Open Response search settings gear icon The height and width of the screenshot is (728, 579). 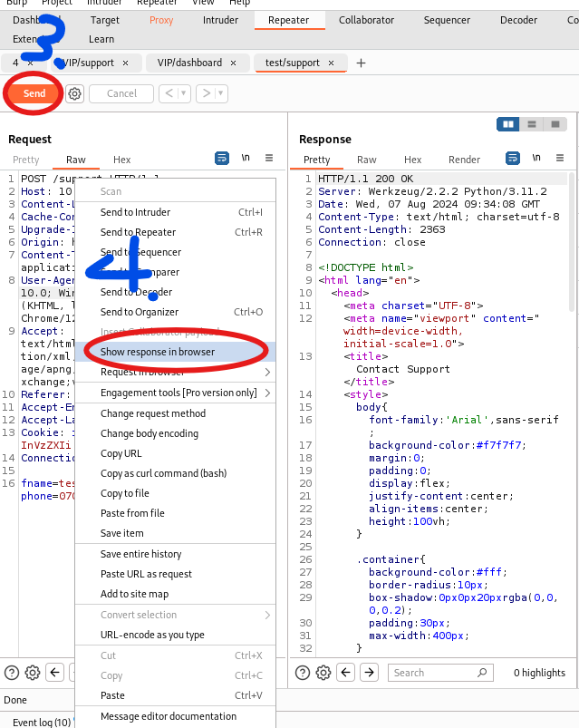point(323,673)
